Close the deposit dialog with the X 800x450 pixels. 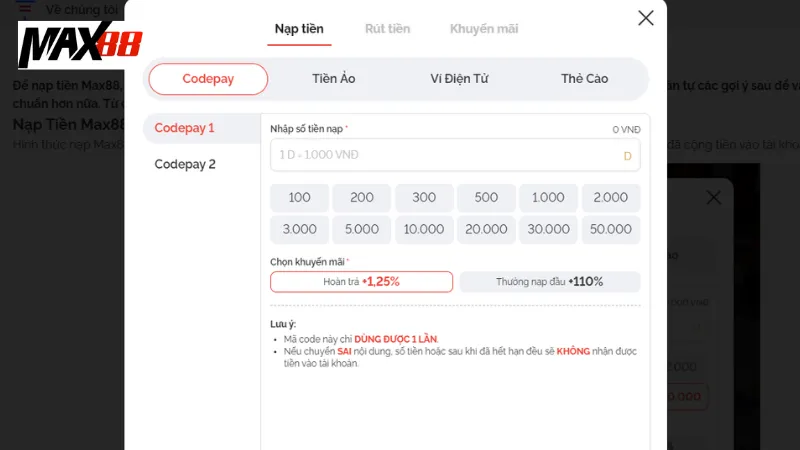645,18
